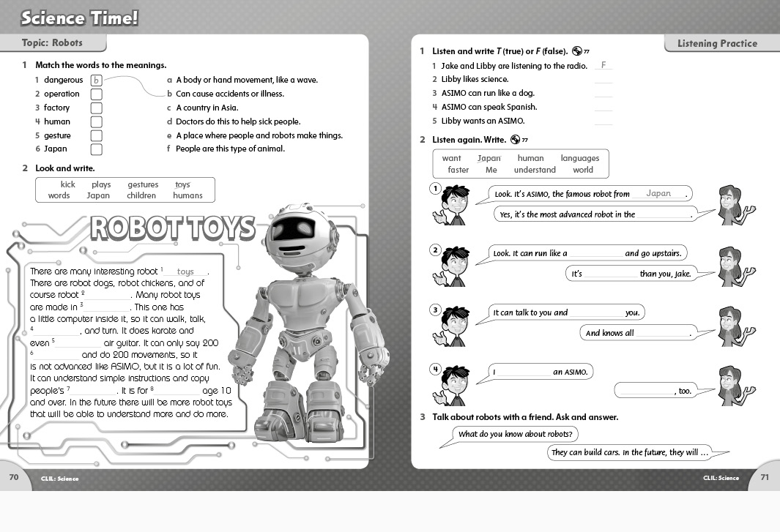Click the word 'gestures' in the word box
This screenshot has width=780, height=532.
click(143, 185)
